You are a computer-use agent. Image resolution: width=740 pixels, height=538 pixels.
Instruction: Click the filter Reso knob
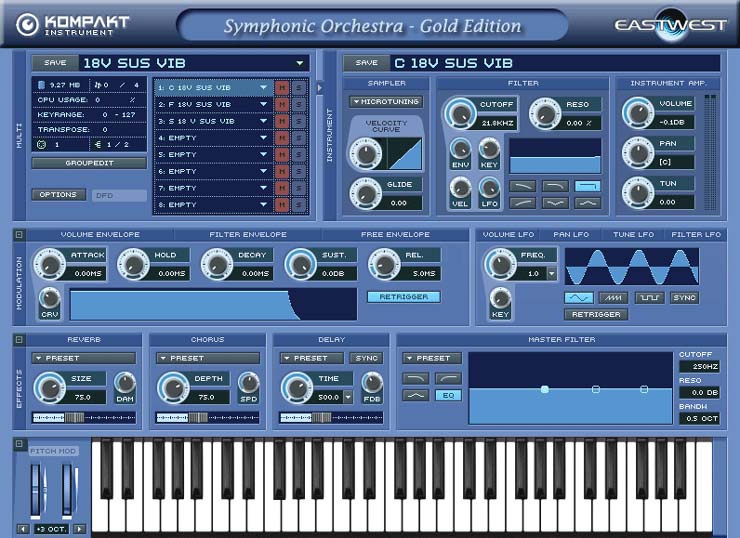545,114
